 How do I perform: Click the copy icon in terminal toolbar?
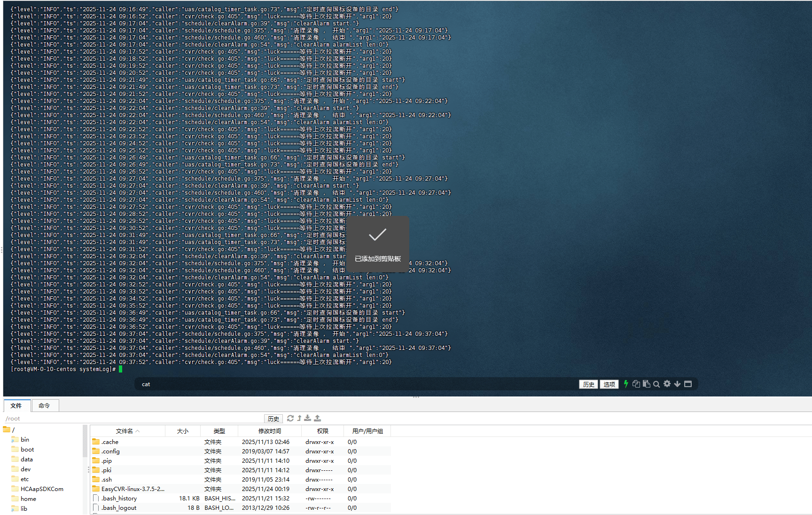coord(636,384)
